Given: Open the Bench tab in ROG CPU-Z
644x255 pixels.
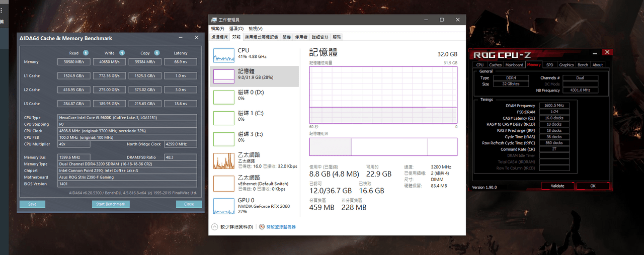Looking at the screenshot, I should pyautogui.click(x=583, y=65).
